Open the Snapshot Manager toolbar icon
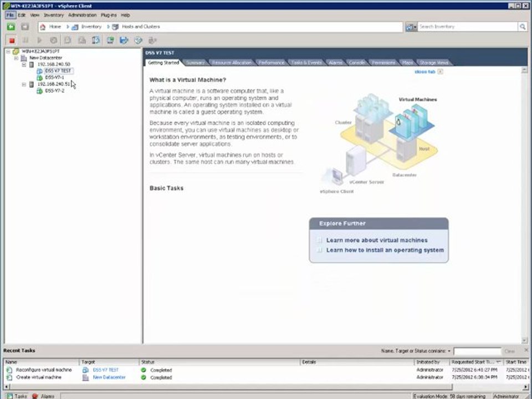The width and height of the screenshot is (532, 399). (96, 40)
